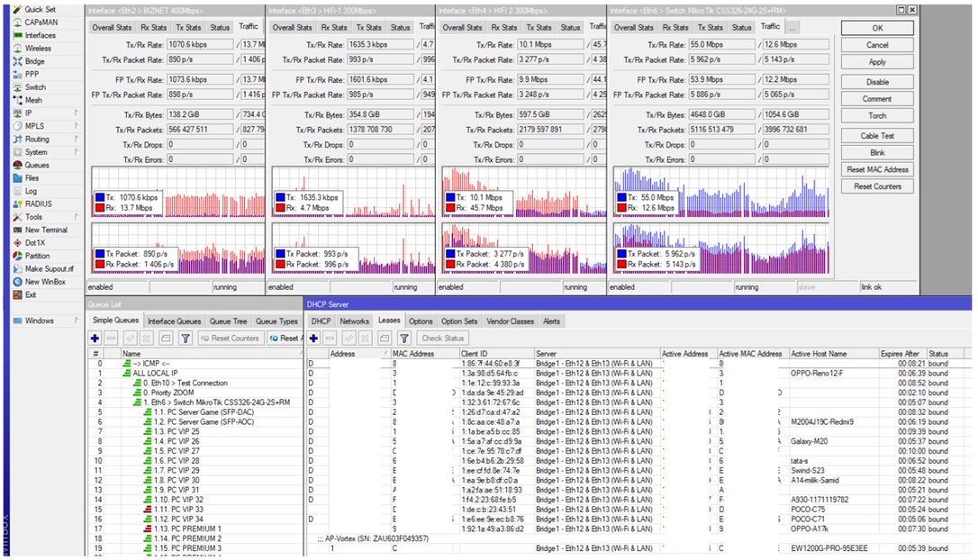Open the Switch menu entry
The image size is (978, 560).
[x=35, y=87]
